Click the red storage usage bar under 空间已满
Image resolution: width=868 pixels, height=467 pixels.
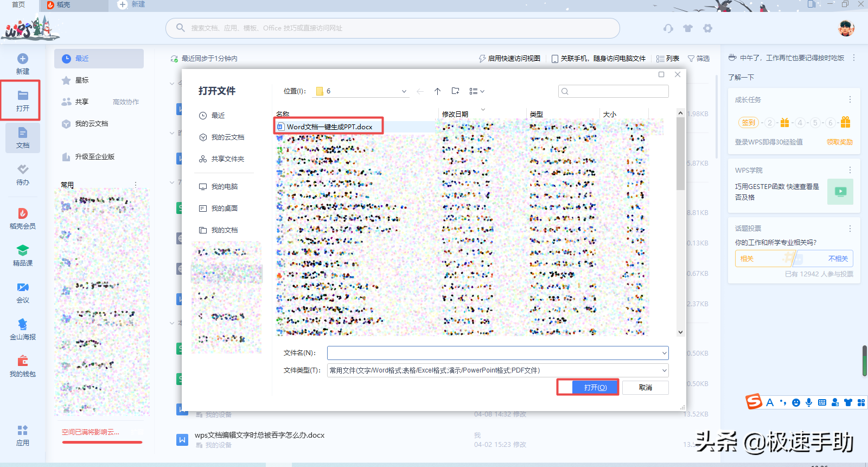click(x=102, y=442)
